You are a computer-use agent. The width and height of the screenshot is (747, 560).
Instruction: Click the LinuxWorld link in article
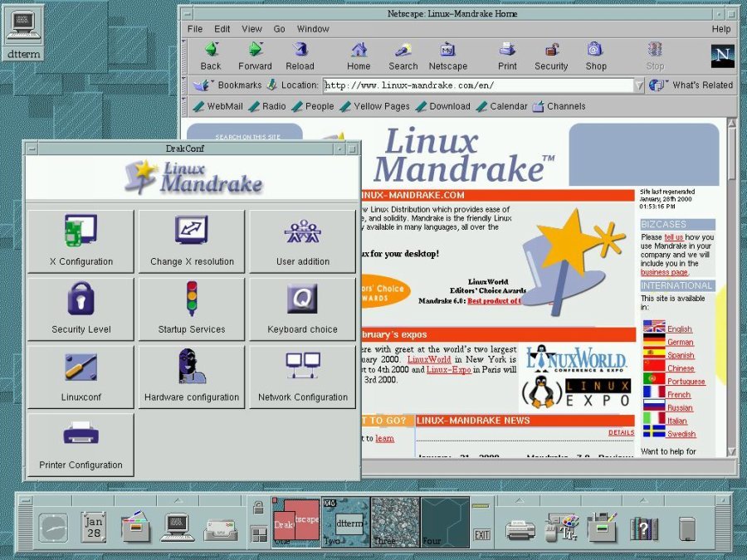[x=429, y=359]
